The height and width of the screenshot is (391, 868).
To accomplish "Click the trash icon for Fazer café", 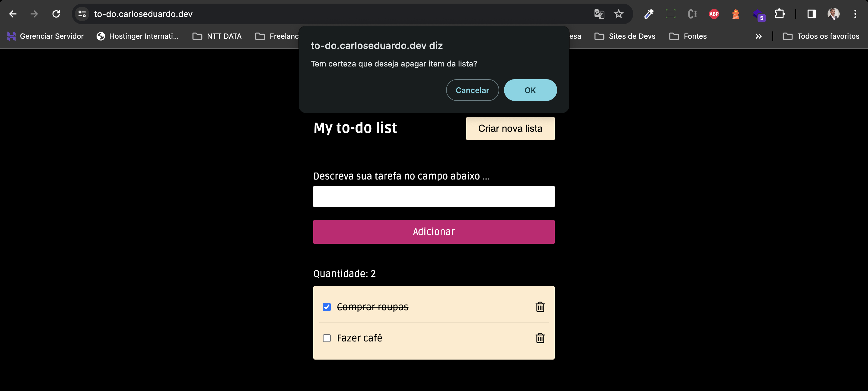I will coord(540,338).
